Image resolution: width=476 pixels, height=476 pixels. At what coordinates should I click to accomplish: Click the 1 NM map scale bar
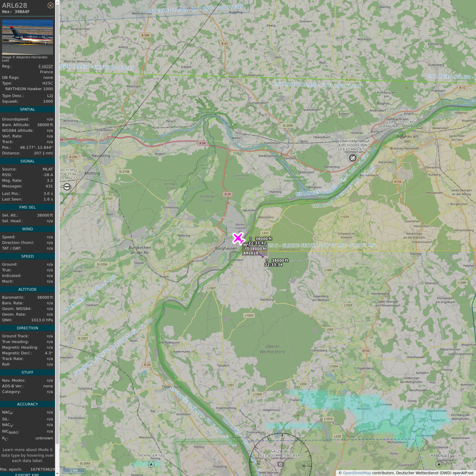click(74, 471)
